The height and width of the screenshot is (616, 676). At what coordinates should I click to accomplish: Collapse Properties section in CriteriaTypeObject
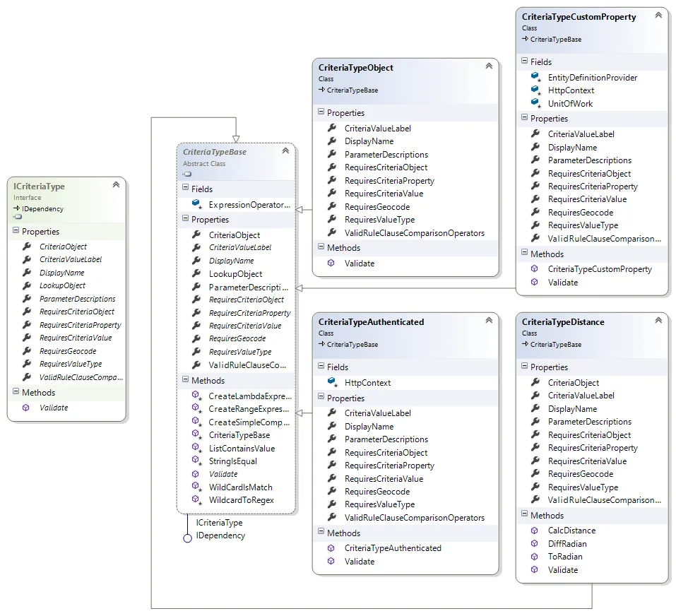pyautogui.click(x=321, y=112)
